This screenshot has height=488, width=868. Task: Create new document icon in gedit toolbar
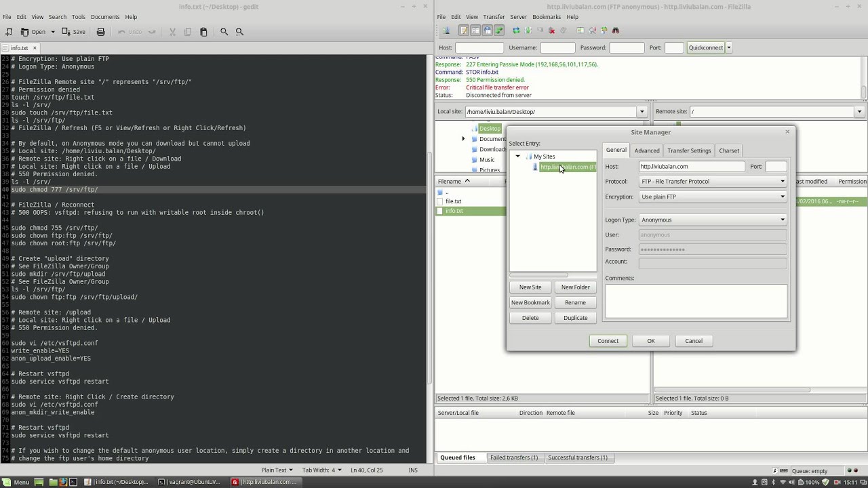[9, 32]
